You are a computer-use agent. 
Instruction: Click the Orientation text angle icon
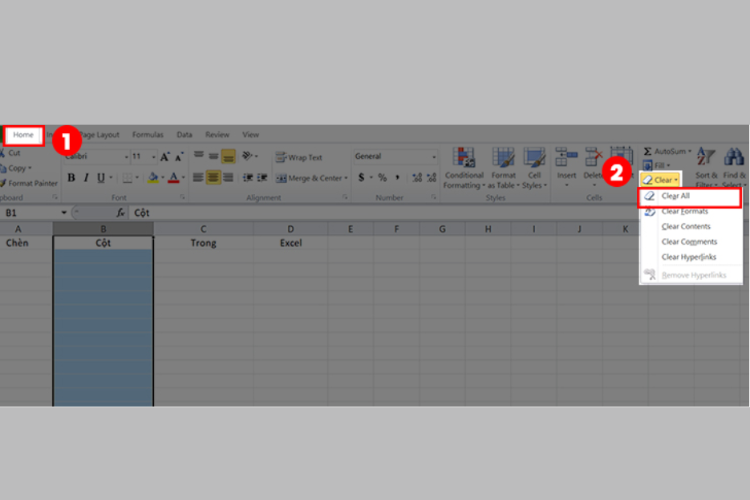pyautogui.click(x=247, y=156)
